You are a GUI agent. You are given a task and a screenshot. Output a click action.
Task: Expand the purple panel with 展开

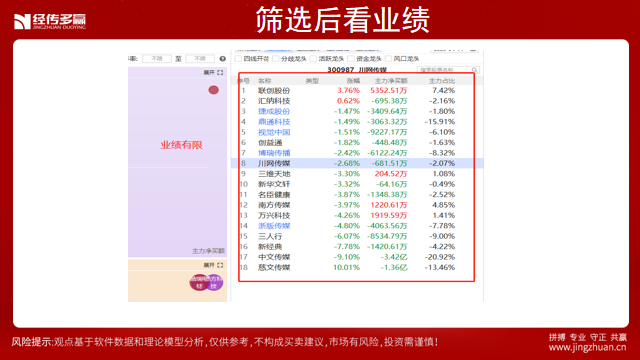209,73
